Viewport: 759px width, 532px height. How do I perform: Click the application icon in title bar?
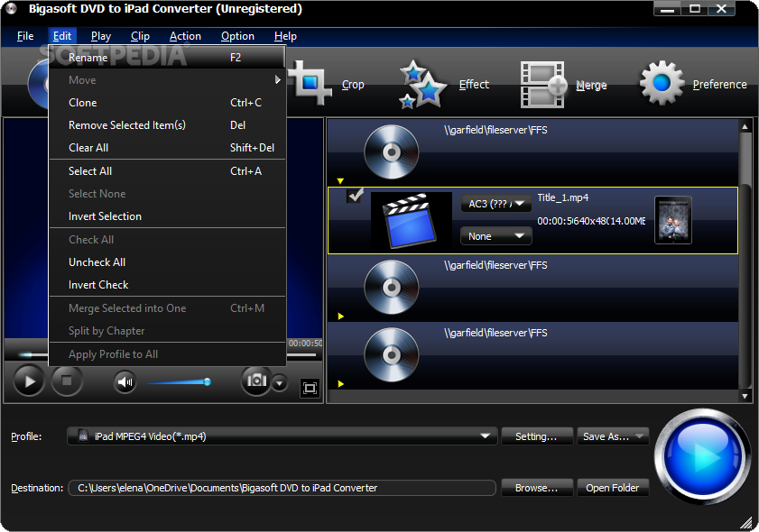12,9
